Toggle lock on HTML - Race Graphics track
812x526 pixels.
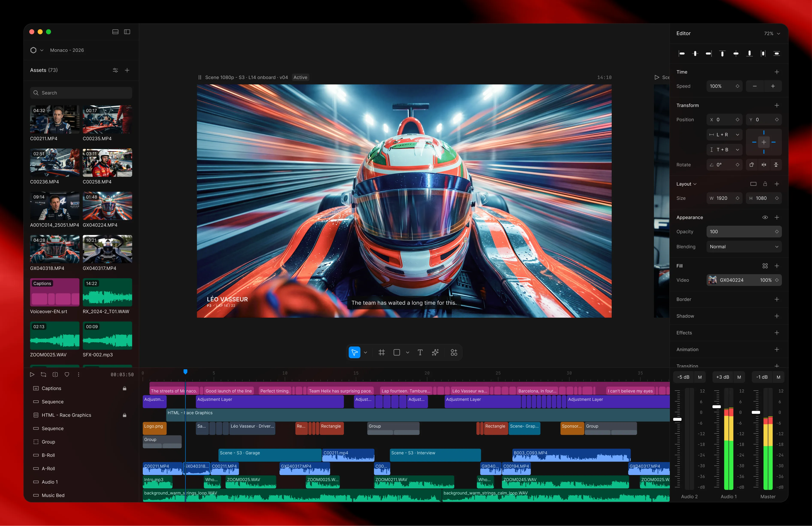(x=125, y=415)
